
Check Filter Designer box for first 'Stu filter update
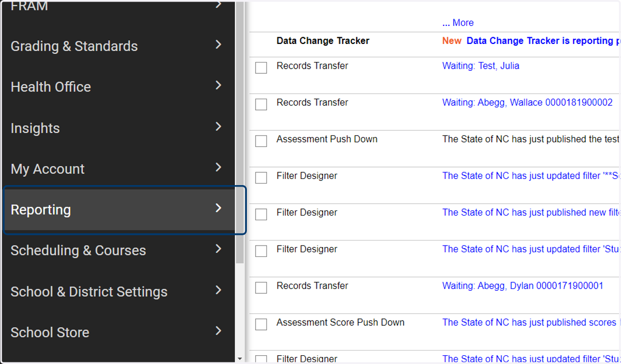point(261,251)
